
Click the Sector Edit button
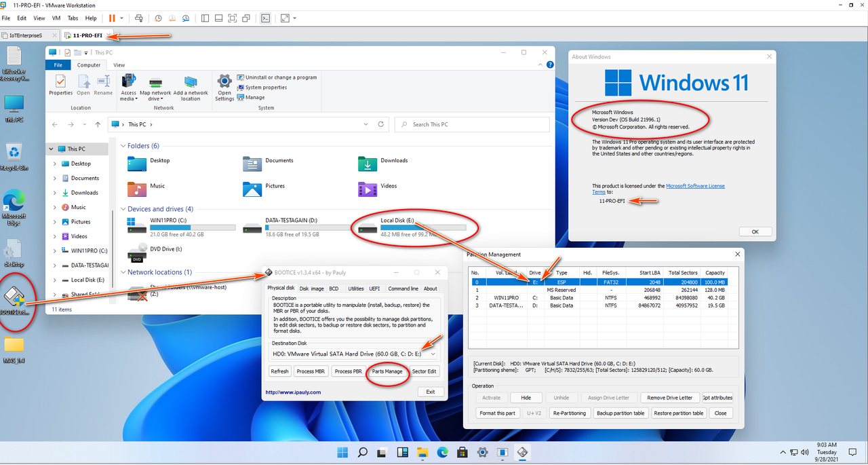point(425,371)
